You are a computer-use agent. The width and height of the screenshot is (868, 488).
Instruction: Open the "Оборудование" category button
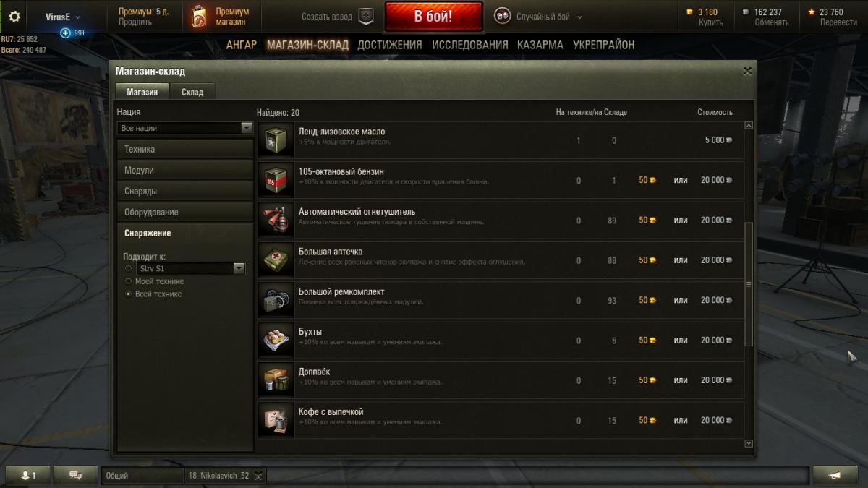point(185,213)
